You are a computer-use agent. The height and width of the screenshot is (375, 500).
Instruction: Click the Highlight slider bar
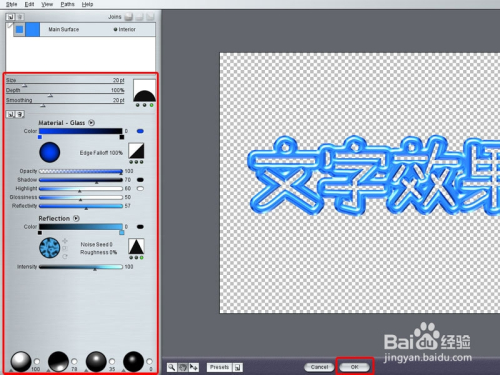pyautogui.click(x=81, y=188)
